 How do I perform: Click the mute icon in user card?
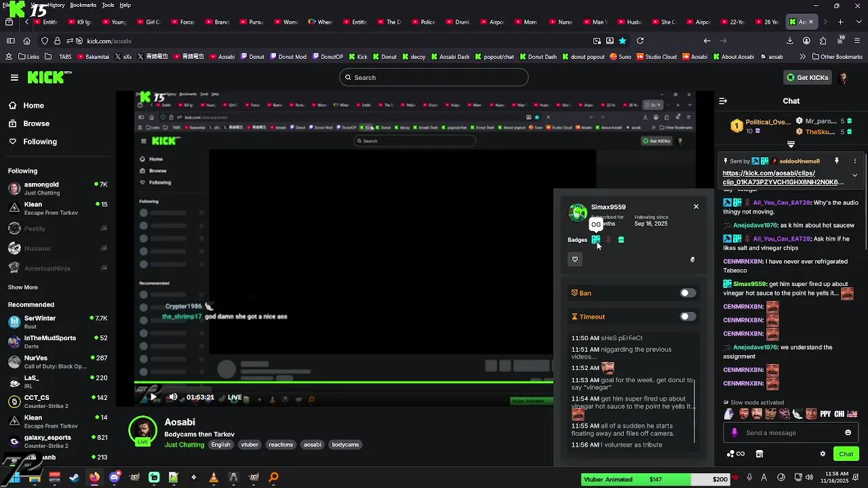(692, 260)
